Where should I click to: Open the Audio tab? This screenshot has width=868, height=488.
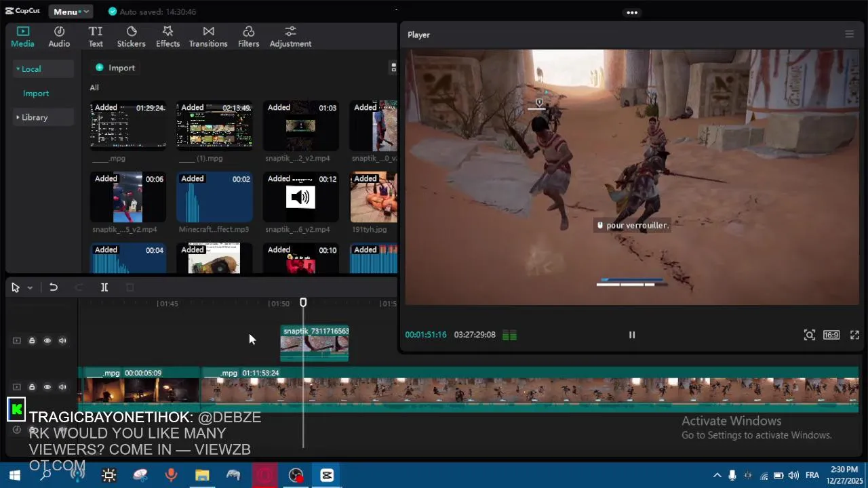click(59, 37)
